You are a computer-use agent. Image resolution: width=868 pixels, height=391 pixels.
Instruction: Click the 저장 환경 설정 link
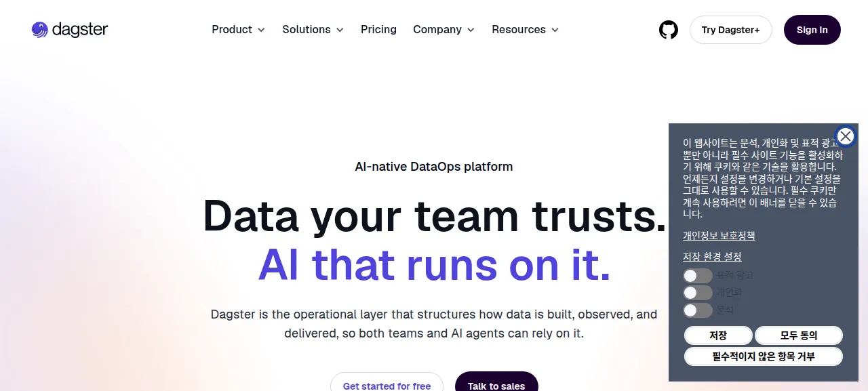coord(712,257)
